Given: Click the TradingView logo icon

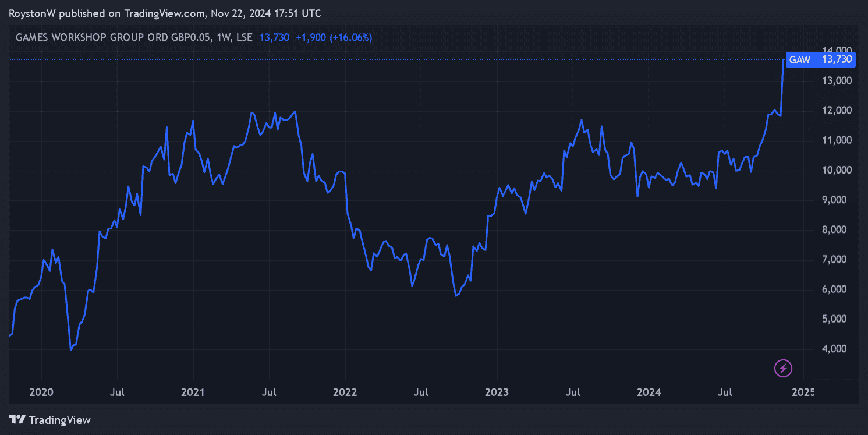Looking at the screenshot, I should (17, 420).
